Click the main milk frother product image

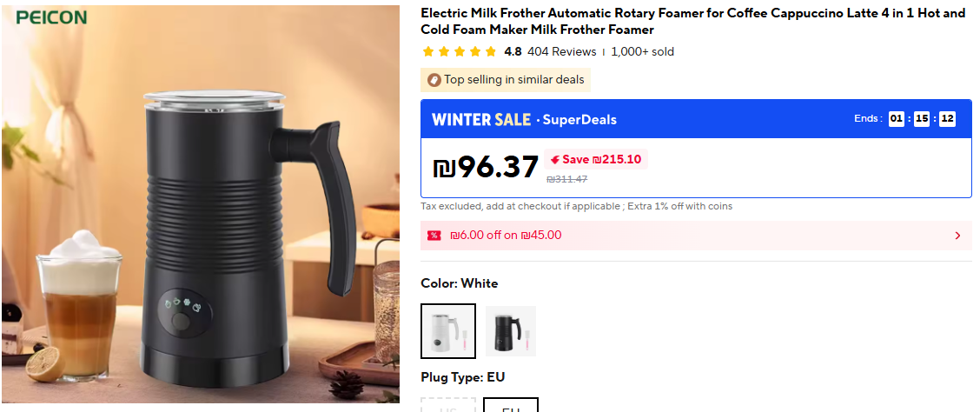point(201,204)
